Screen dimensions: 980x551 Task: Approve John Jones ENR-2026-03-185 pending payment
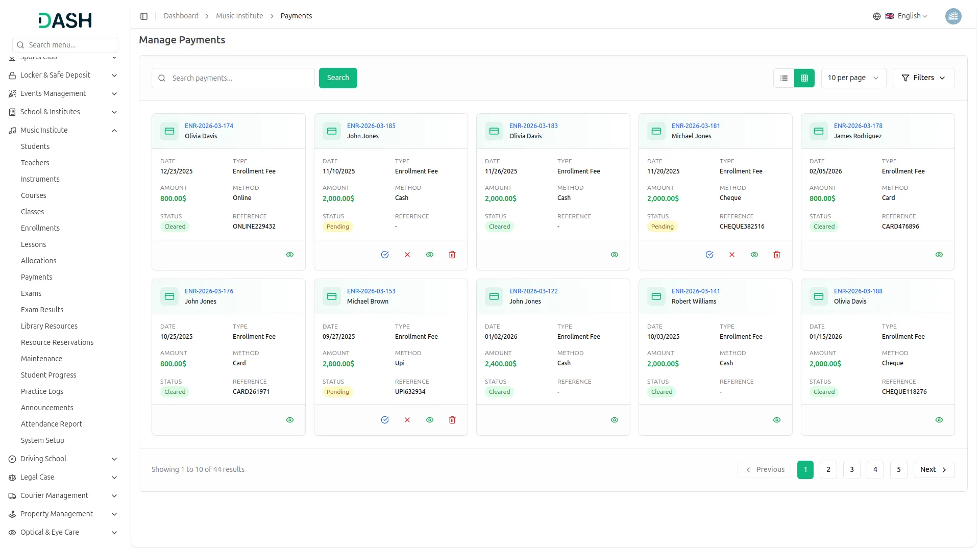385,255
